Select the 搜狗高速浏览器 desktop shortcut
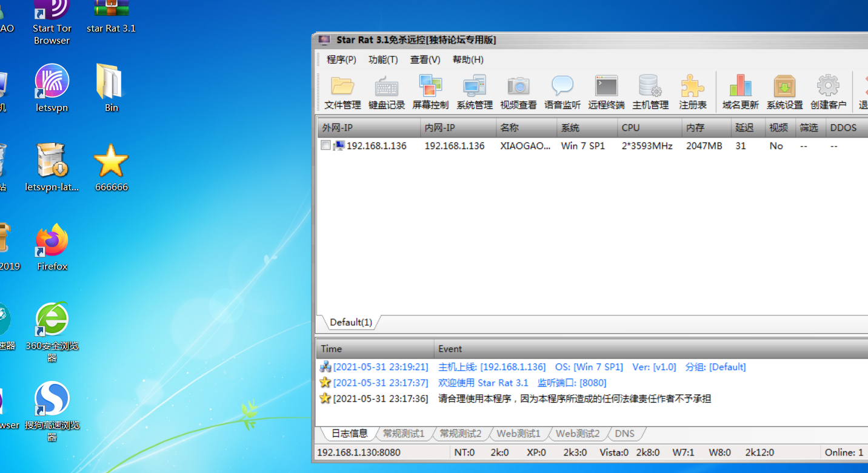868x473 pixels. [x=52, y=411]
